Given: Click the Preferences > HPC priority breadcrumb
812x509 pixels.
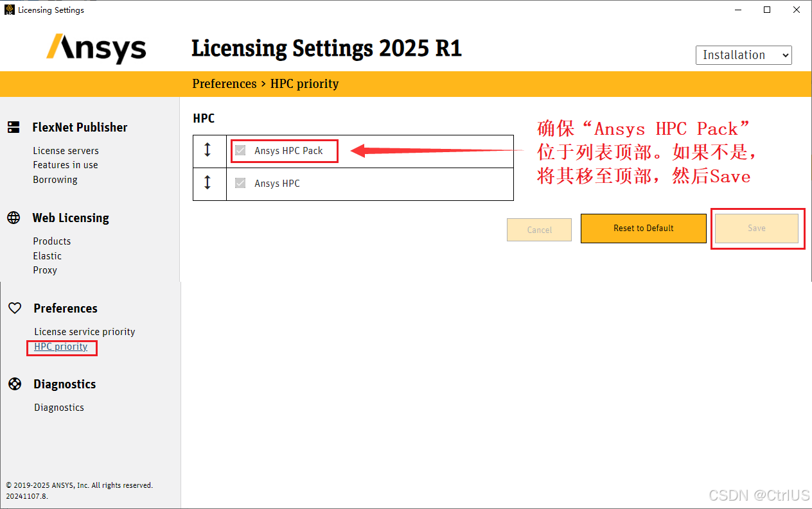Looking at the screenshot, I should (x=265, y=83).
